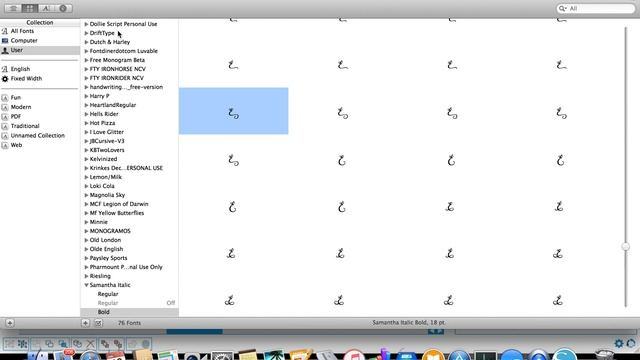
Task: Select the HeartlandRegular font
Action: point(113,105)
